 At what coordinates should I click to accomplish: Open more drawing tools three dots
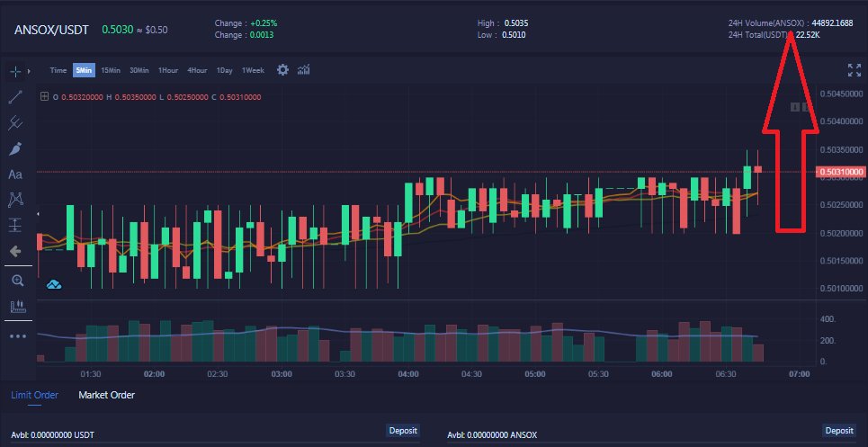(18, 335)
